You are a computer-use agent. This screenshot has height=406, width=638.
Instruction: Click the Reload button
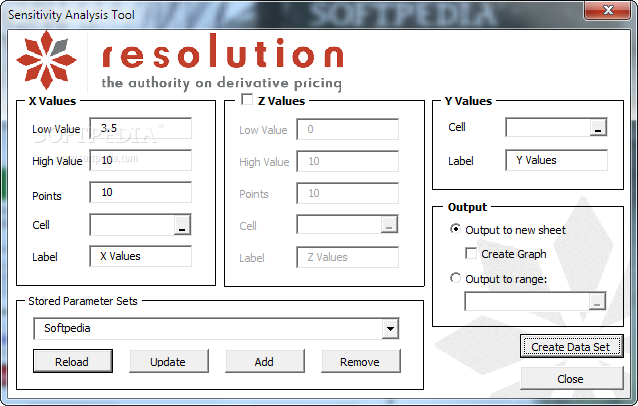pos(72,361)
